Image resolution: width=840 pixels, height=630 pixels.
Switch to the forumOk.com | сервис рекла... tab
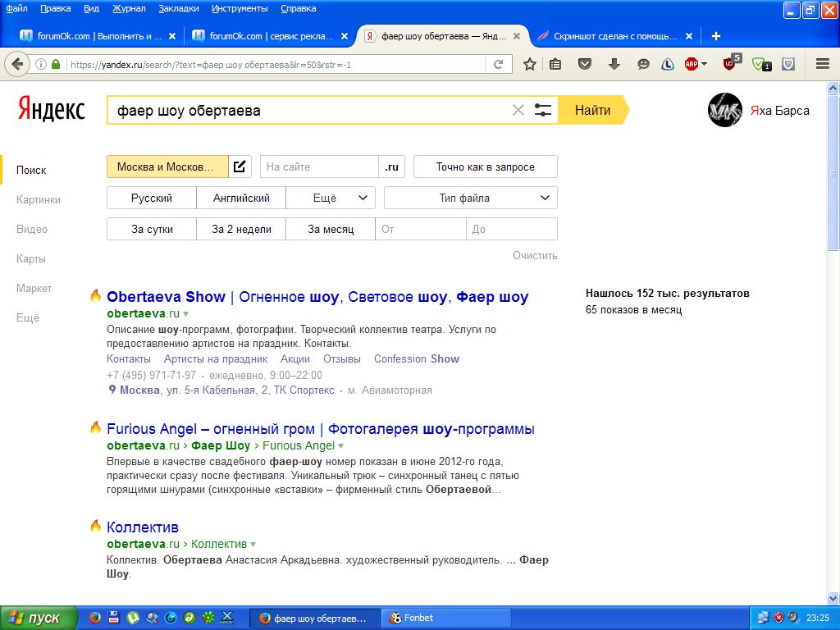(271, 36)
